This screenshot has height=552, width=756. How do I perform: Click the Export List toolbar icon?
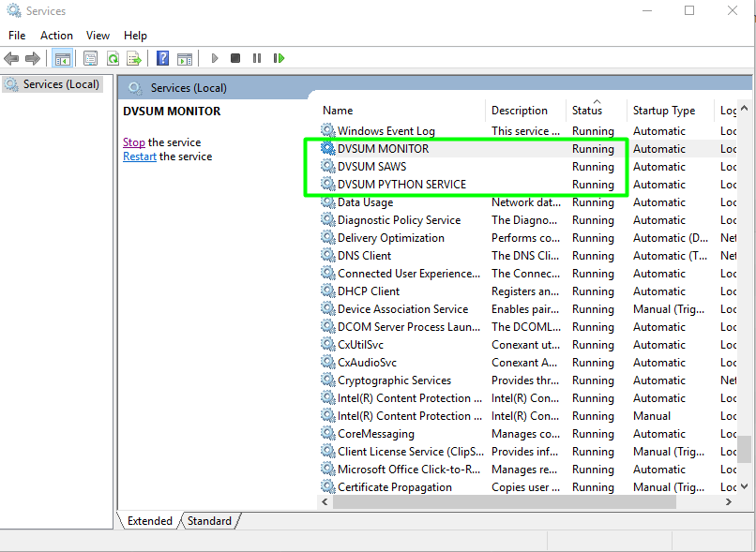point(134,59)
